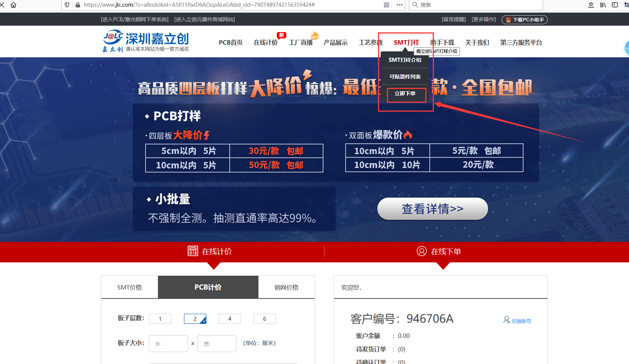
Task: Open the browser more-actions (…) menu
Action: [400, 5]
